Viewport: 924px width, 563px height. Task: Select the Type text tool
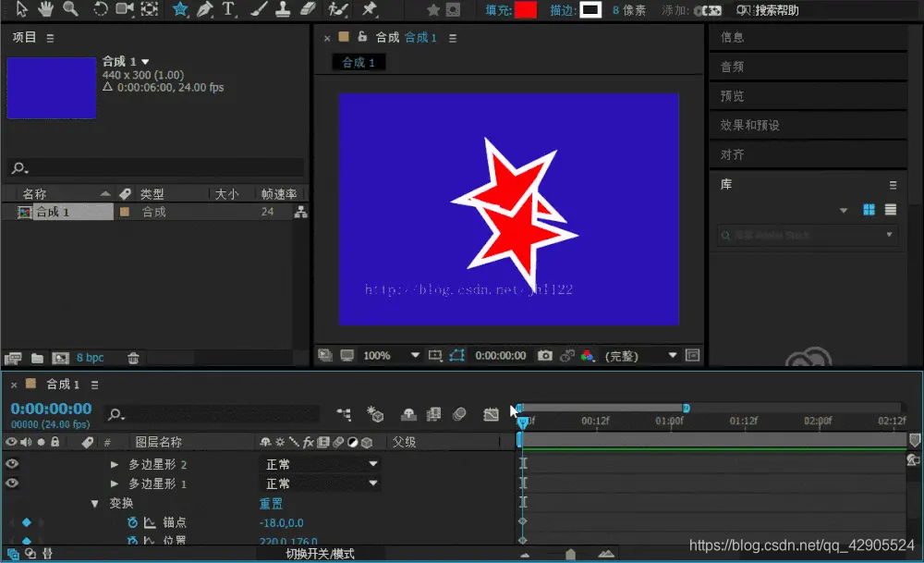(x=228, y=9)
